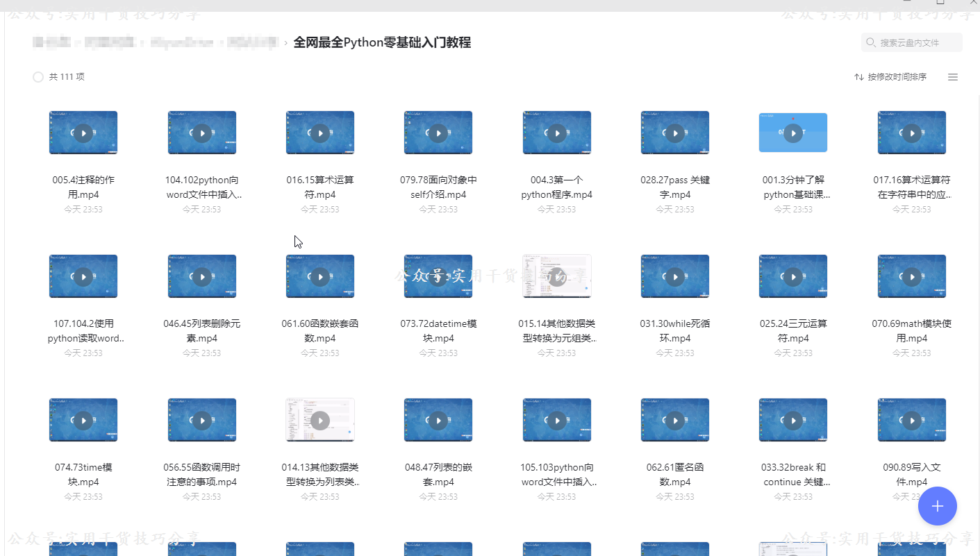Screen dimensions: 980x556
Task: Click play icon on 016.15算术运算符 video
Action: (319, 132)
